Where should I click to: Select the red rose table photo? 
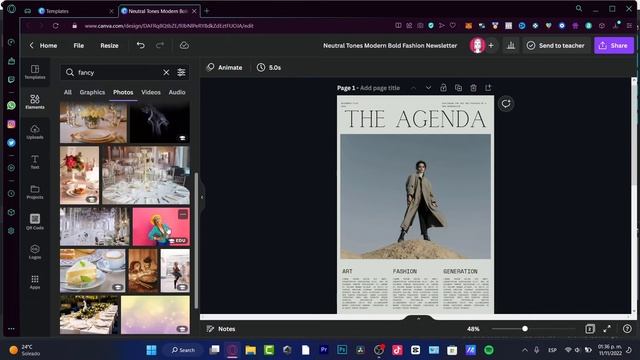pyautogui.click(x=79, y=176)
